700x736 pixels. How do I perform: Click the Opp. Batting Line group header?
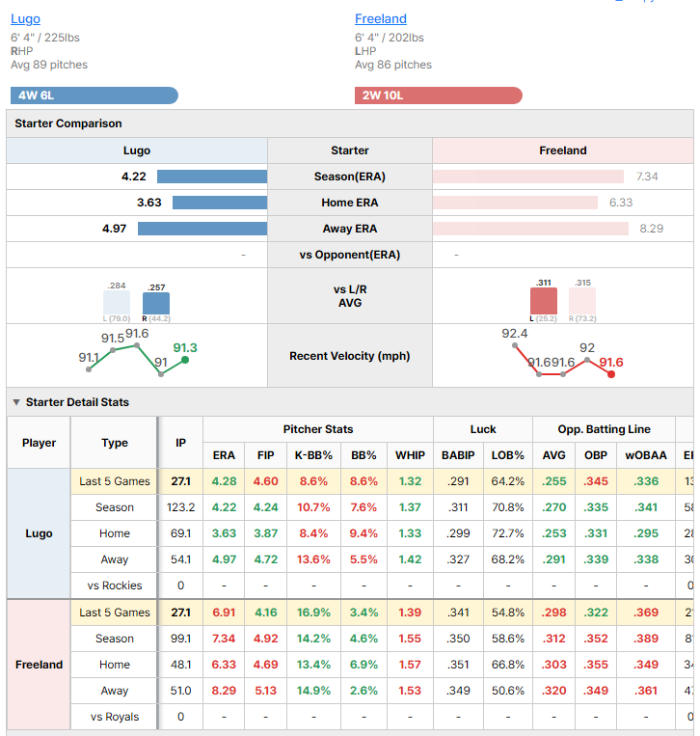pos(604,429)
